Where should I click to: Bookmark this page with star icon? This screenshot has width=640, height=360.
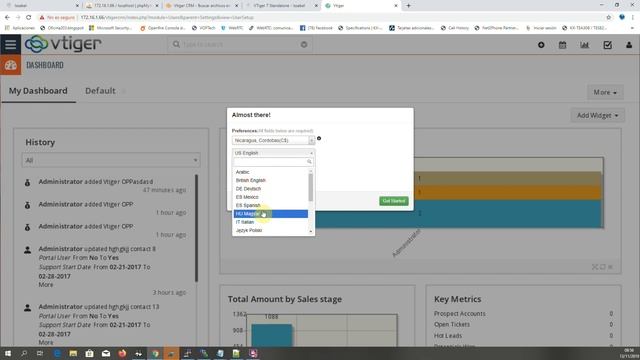(x=609, y=18)
